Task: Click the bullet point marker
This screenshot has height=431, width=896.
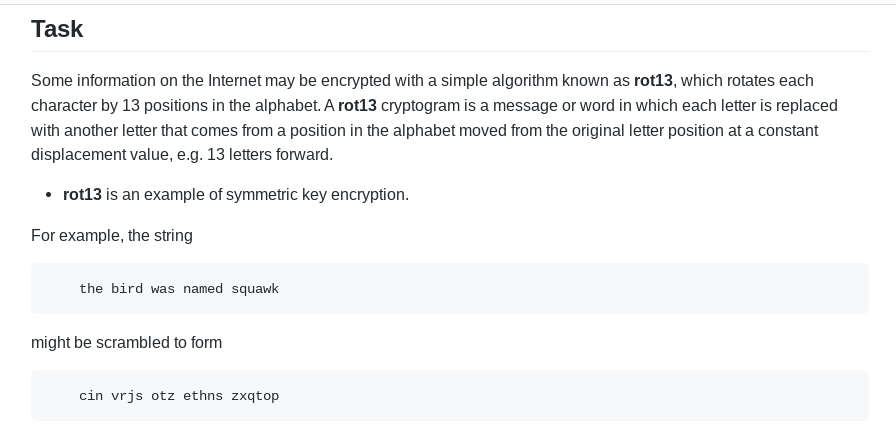Action: click(x=49, y=194)
